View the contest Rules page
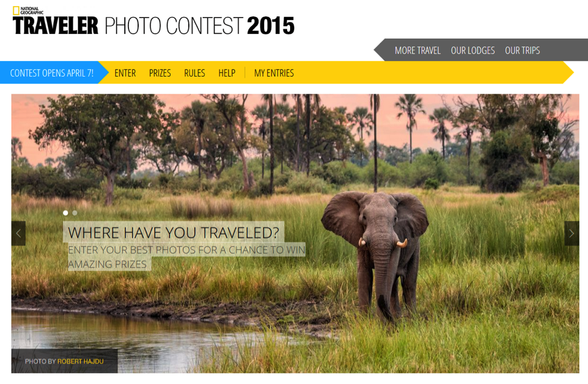This screenshot has height=384, width=588. pos(195,73)
